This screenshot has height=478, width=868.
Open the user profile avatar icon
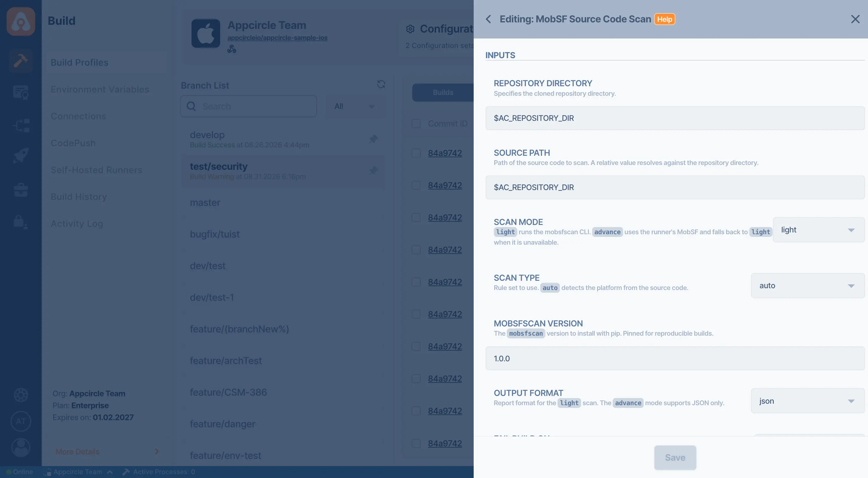21,448
